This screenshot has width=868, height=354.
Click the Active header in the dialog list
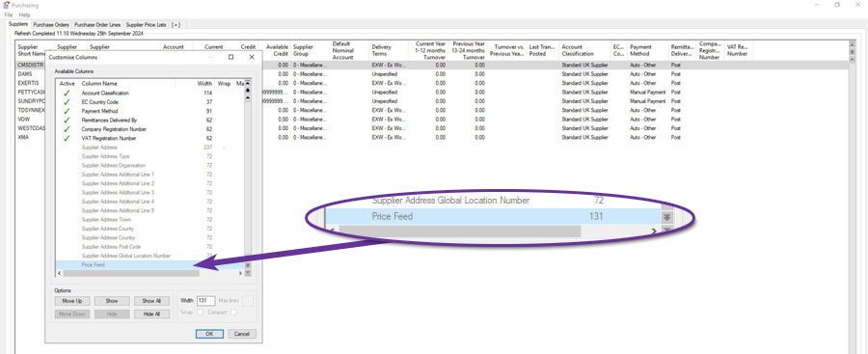(x=67, y=84)
